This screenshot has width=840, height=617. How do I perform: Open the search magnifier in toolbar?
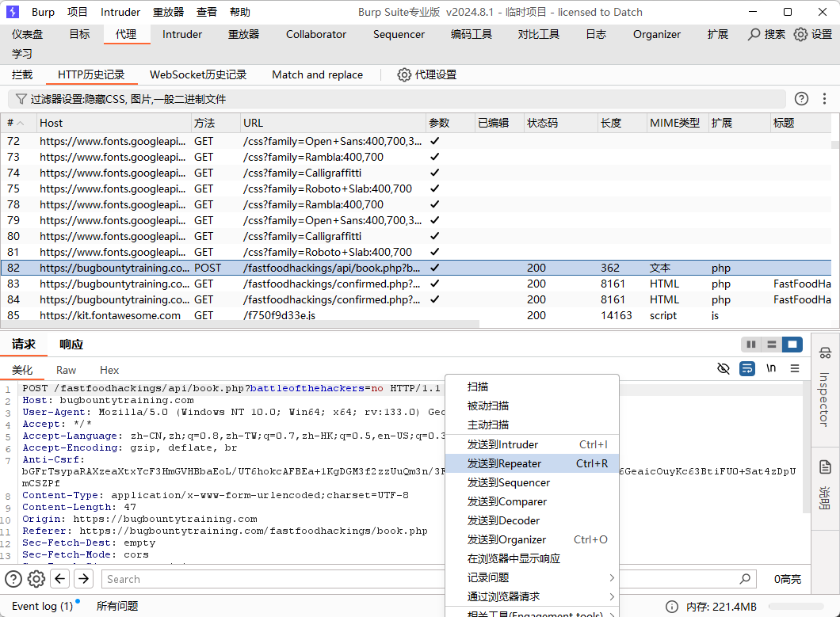coord(754,34)
